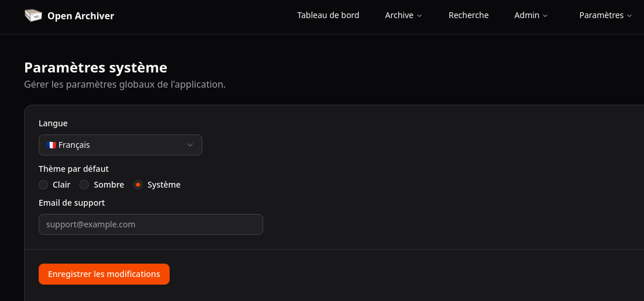Expand the Admin navigation menu
This screenshot has width=644, height=301.
point(531,15)
